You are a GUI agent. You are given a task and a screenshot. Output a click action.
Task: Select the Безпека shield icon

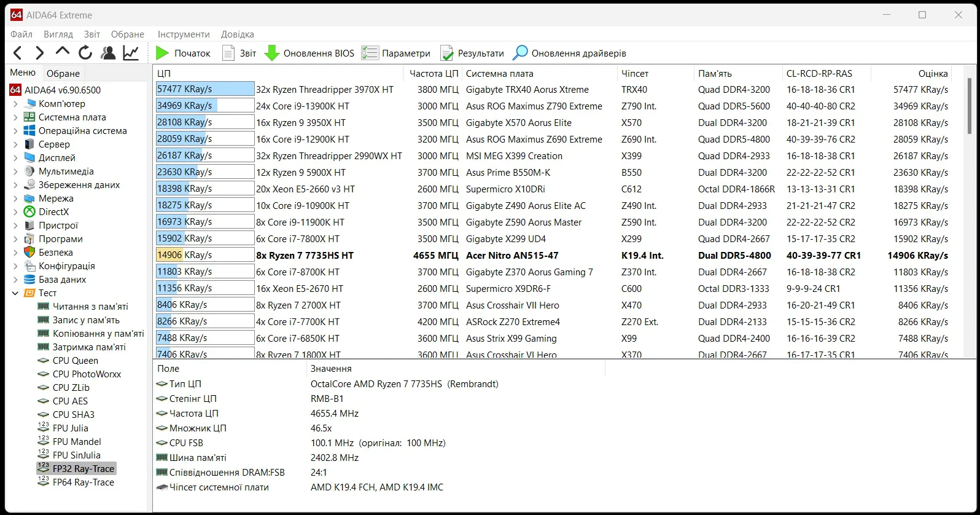29,253
